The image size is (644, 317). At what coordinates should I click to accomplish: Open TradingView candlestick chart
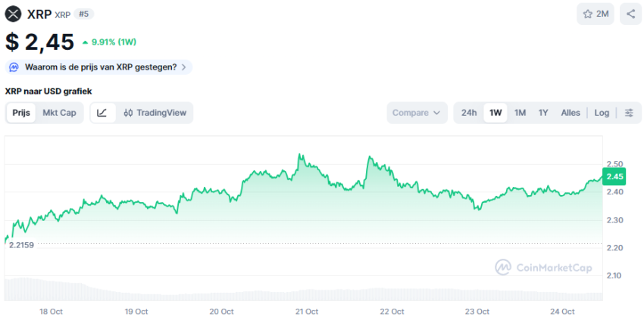(x=155, y=113)
